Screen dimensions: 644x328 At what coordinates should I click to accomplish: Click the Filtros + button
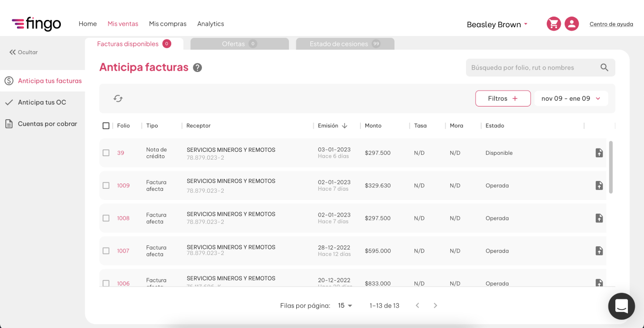(x=503, y=98)
